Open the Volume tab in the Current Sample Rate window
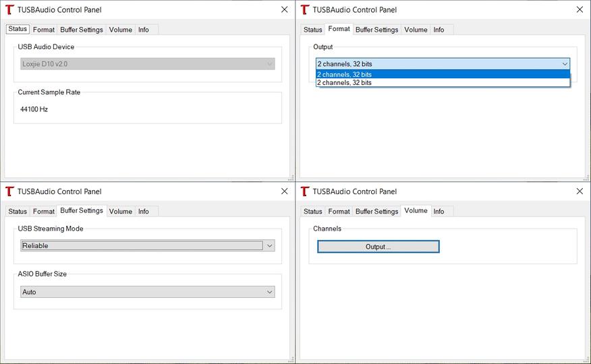 click(121, 30)
